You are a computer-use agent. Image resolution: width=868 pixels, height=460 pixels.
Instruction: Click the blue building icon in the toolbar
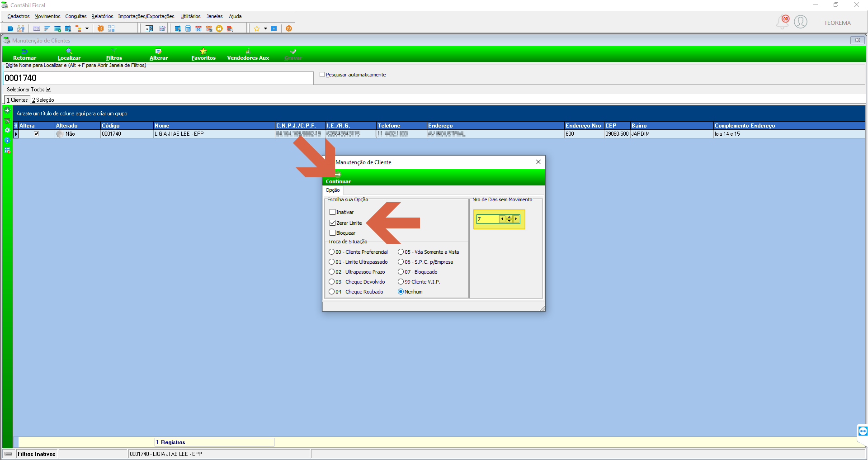click(10, 28)
